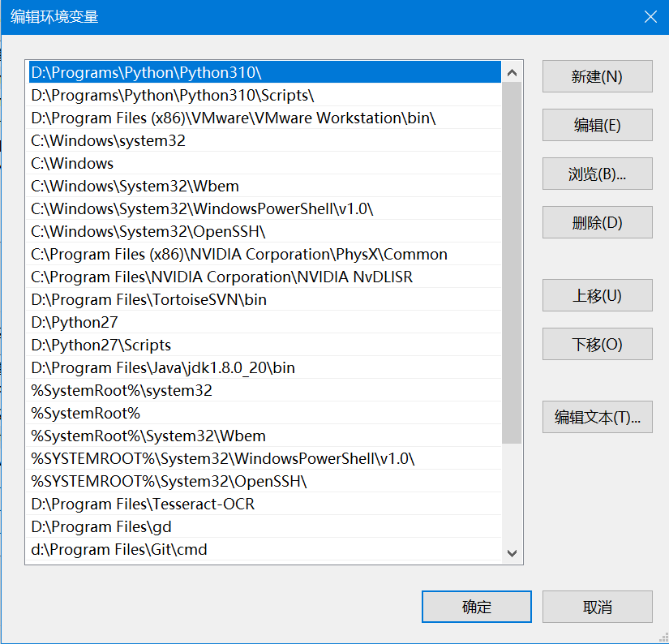Select d:\Program Files\Git\cmd entry

click(265, 549)
